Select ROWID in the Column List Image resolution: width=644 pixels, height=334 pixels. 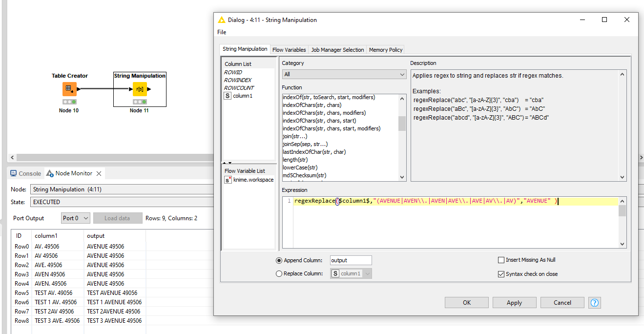[x=233, y=72]
